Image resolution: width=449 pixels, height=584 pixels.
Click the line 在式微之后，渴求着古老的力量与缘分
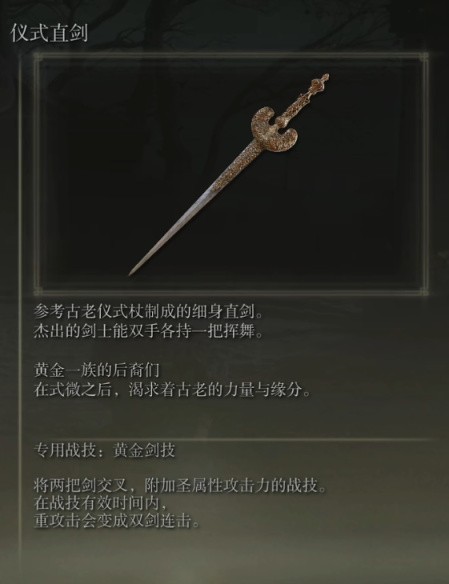172,390
